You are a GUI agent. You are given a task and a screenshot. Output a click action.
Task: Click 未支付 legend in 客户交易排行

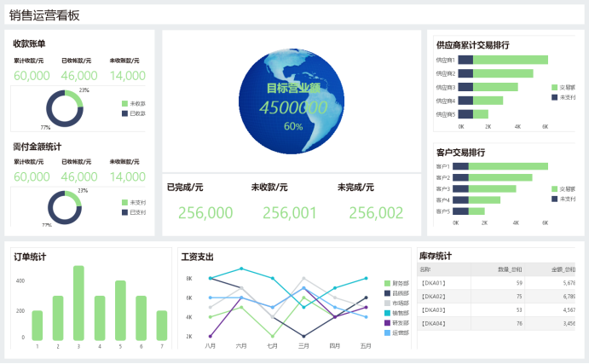click(x=563, y=199)
